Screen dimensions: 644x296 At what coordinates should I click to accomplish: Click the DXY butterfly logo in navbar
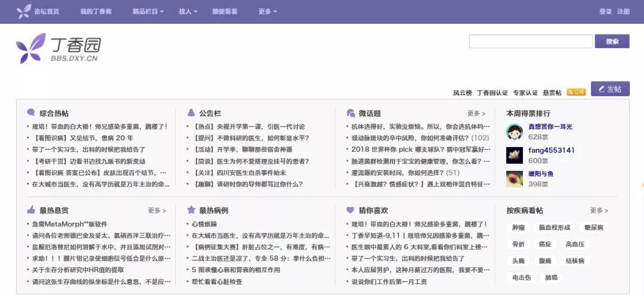tap(24, 11)
